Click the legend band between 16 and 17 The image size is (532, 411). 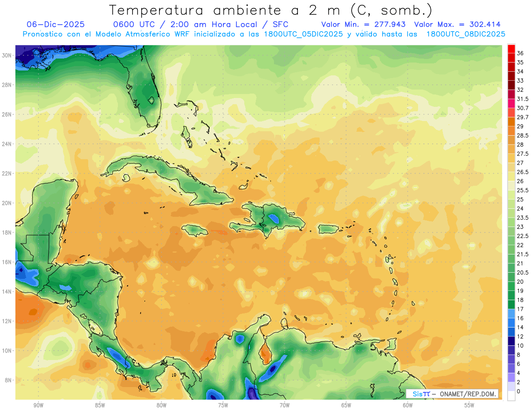[x=511, y=313]
